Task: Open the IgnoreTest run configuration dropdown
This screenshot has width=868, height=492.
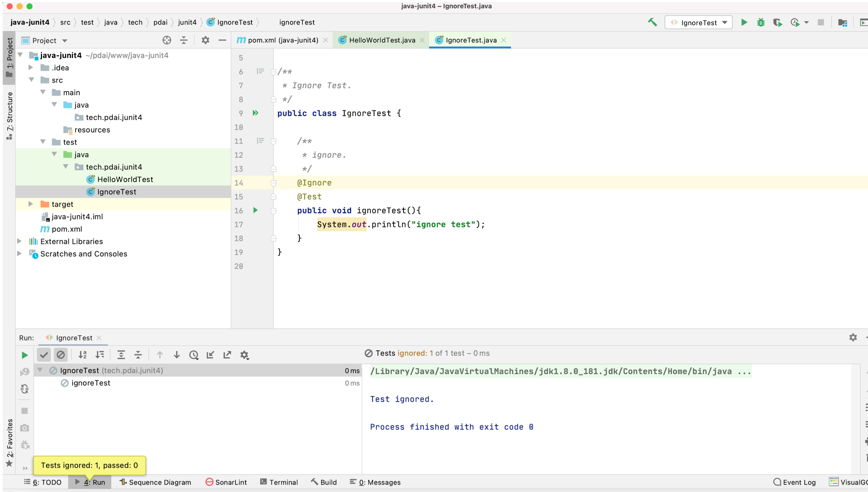Action: point(698,22)
